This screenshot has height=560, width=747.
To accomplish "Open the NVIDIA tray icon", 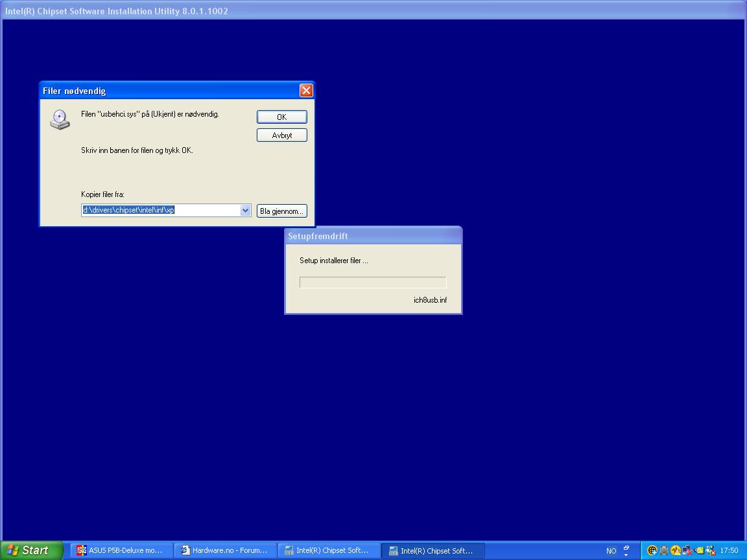I will coord(699,550).
